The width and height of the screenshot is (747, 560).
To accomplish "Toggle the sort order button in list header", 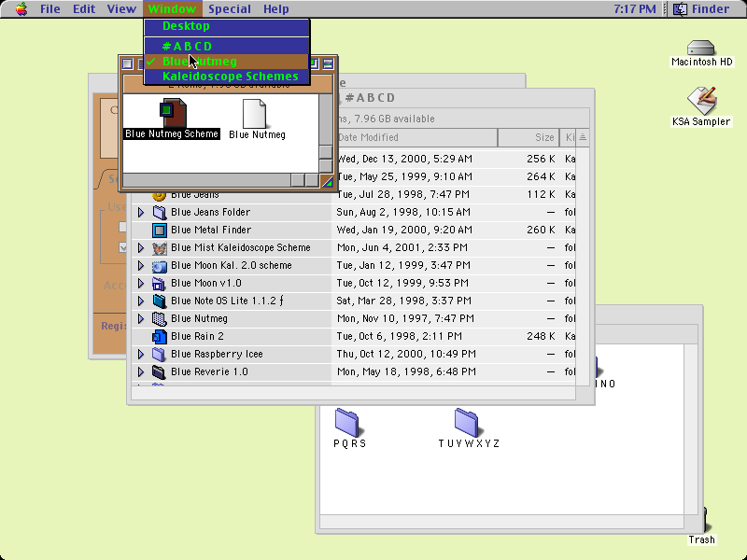I will tap(583, 137).
